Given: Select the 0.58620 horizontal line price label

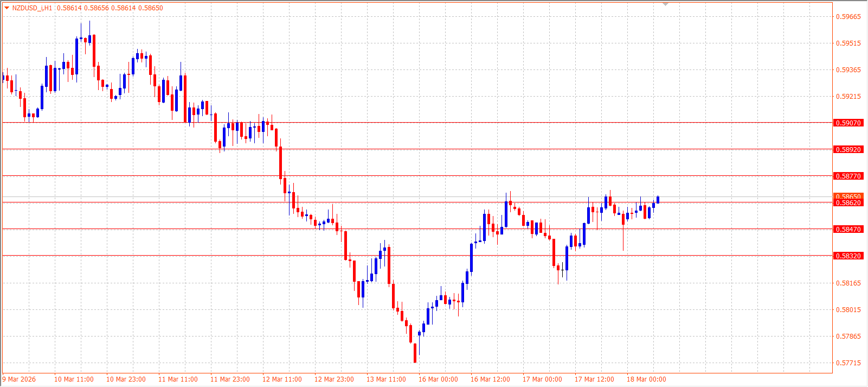Looking at the screenshot, I should point(848,203).
